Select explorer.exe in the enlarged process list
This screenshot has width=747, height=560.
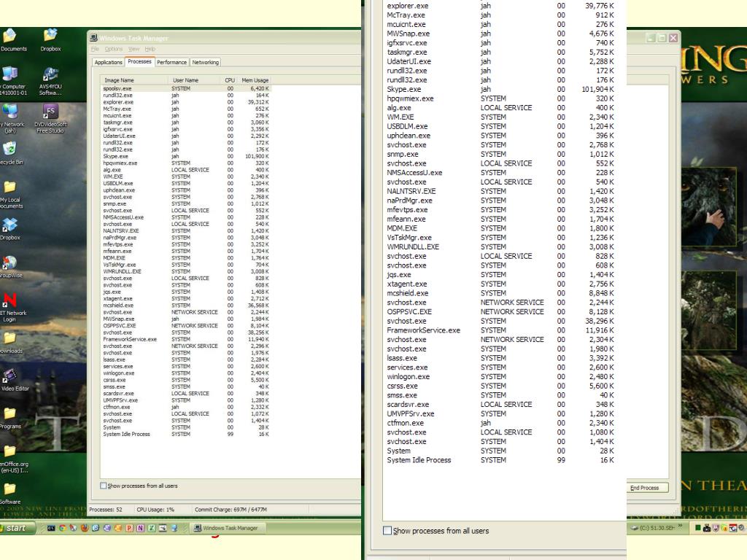[500, 6]
